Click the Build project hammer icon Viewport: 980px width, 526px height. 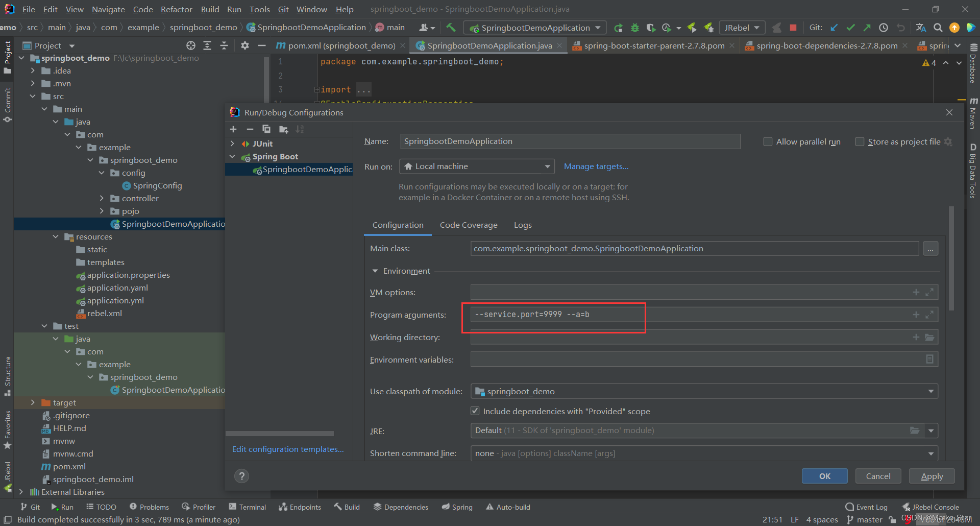[451, 28]
